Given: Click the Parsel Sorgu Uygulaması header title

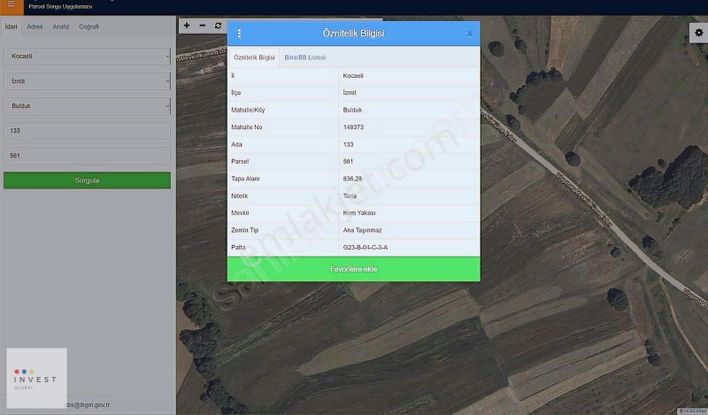Looking at the screenshot, I should 61,7.
